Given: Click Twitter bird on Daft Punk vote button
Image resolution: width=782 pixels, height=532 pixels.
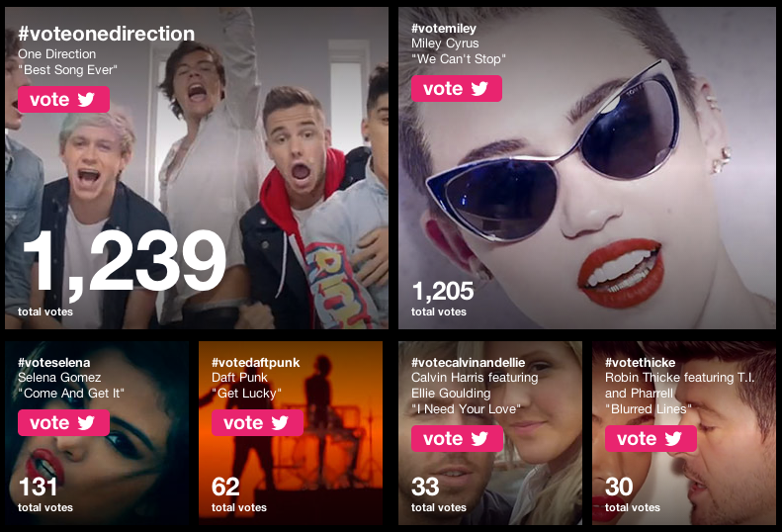Looking at the screenshot, I should click(280, 422).
